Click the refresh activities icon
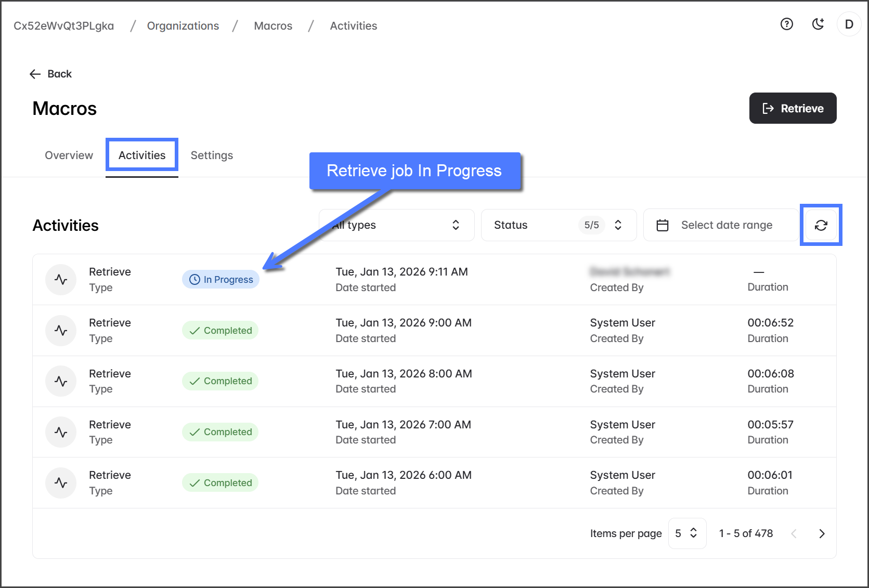869x588 pixels. click(x=821, y=225)
